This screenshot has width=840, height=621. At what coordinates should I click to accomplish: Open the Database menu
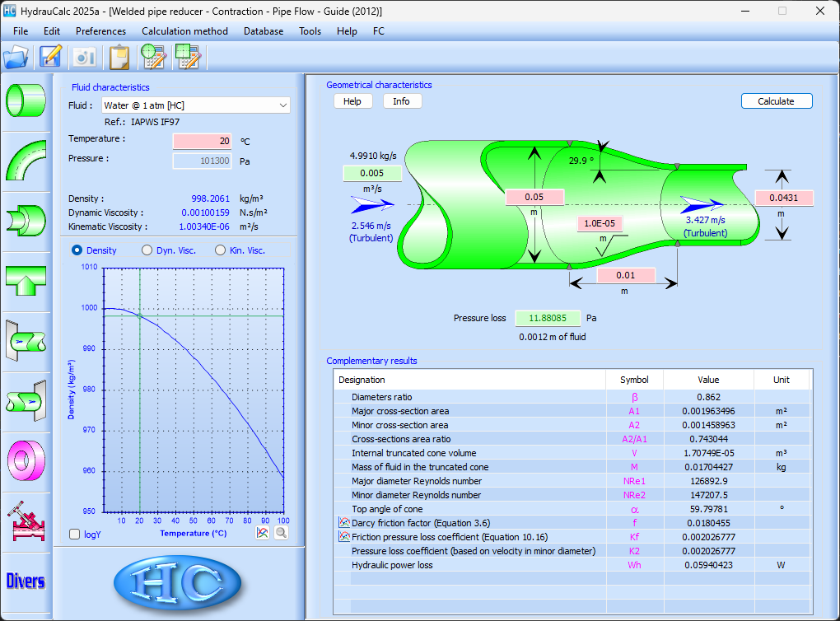263,31
